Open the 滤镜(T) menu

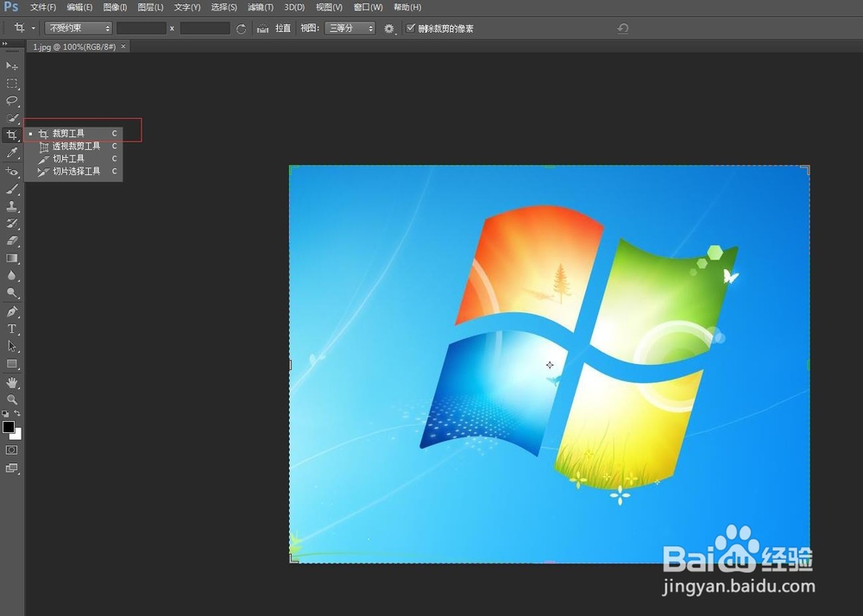tap(261, 7)
